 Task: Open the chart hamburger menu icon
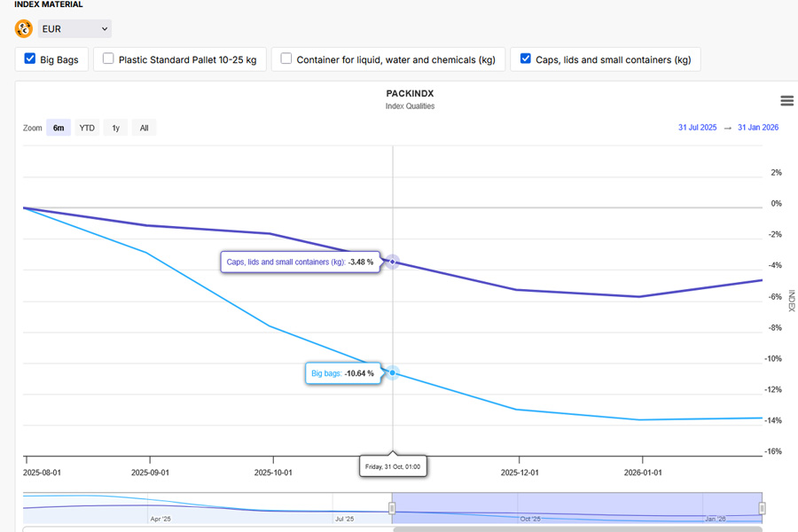[x=786, y=101]
